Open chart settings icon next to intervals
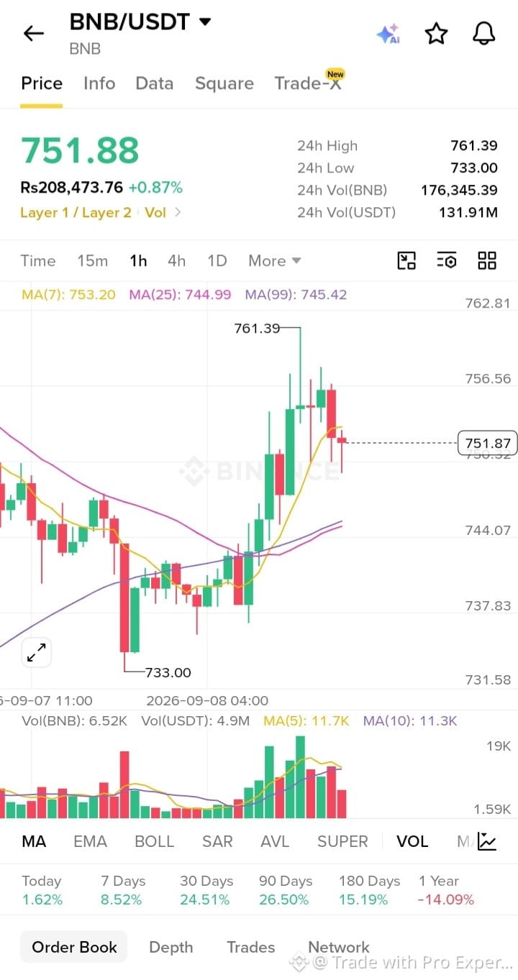Screen dimensions: 518x980 click(x=447, y=261)
